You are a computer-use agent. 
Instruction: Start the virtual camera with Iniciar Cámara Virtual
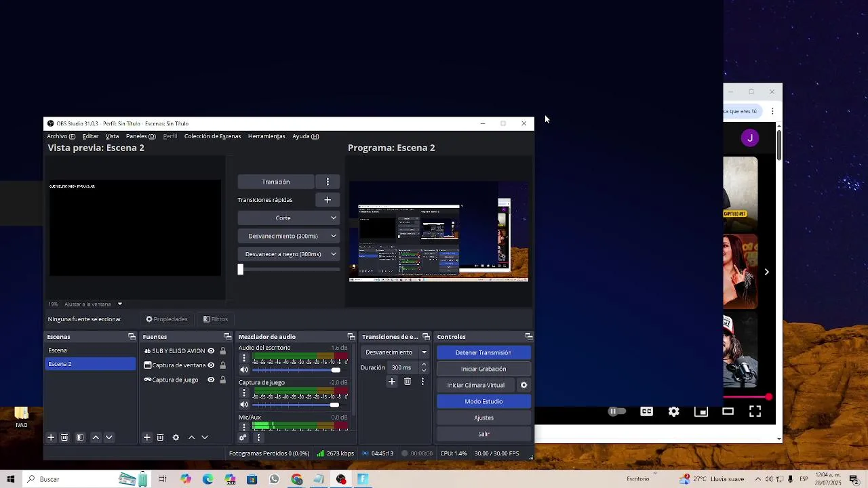pyautogui.click(x=476, y=385)
